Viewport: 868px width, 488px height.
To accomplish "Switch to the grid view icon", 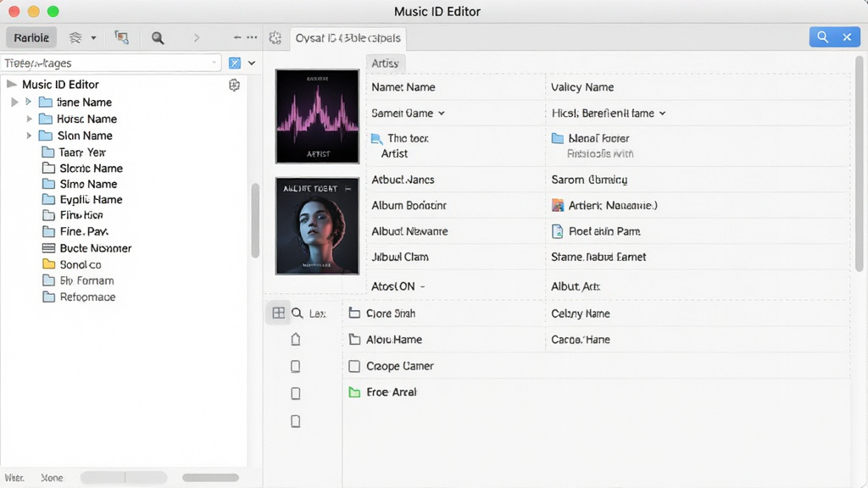I will (x=278, y=313).
